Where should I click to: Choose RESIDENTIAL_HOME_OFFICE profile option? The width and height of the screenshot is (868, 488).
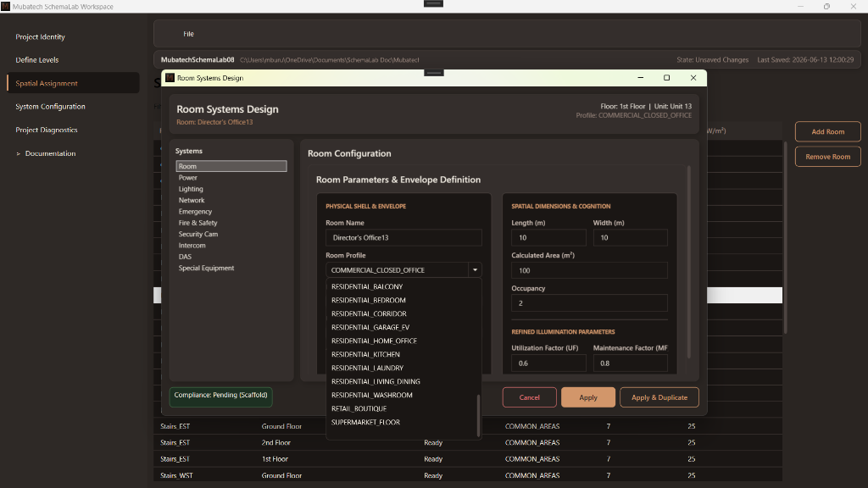[x=402, y=341]
